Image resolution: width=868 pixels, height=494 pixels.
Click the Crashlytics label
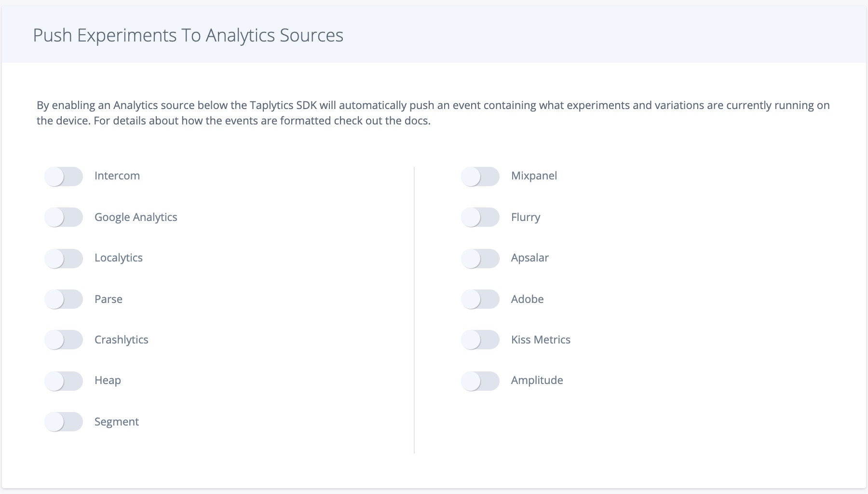[122, 340]
